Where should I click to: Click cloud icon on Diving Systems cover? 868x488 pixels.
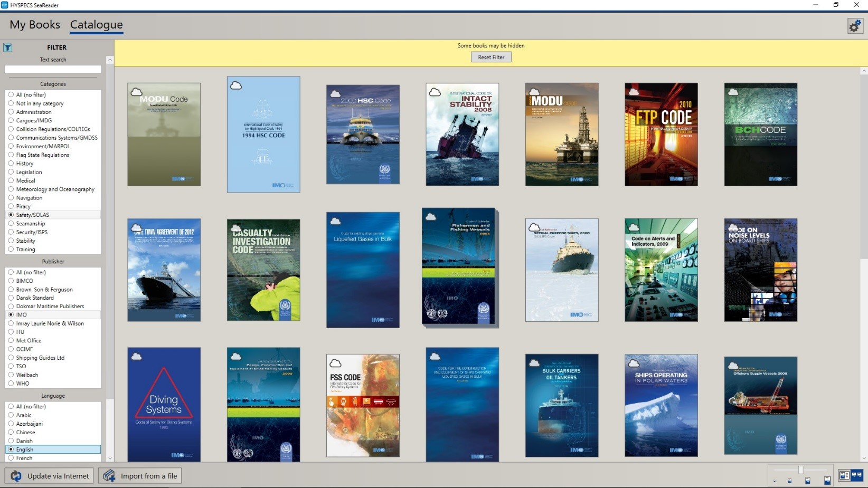(136, 356)
